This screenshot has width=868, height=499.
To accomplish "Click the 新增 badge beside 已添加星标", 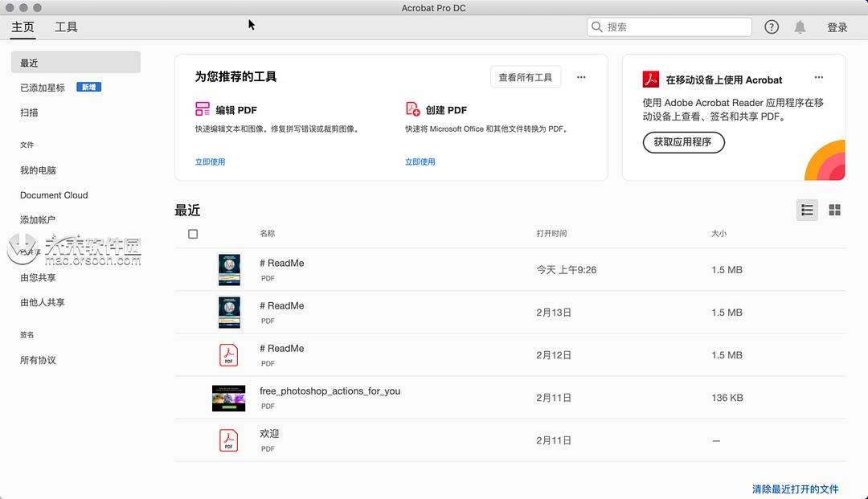I will point(88,87).
